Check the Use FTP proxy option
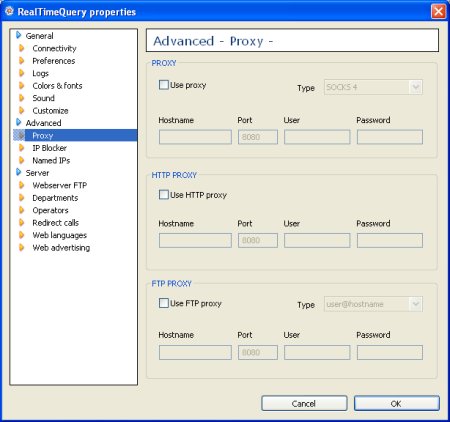The width and height of the screenshot is (450, 422). [x=164, y=303]
